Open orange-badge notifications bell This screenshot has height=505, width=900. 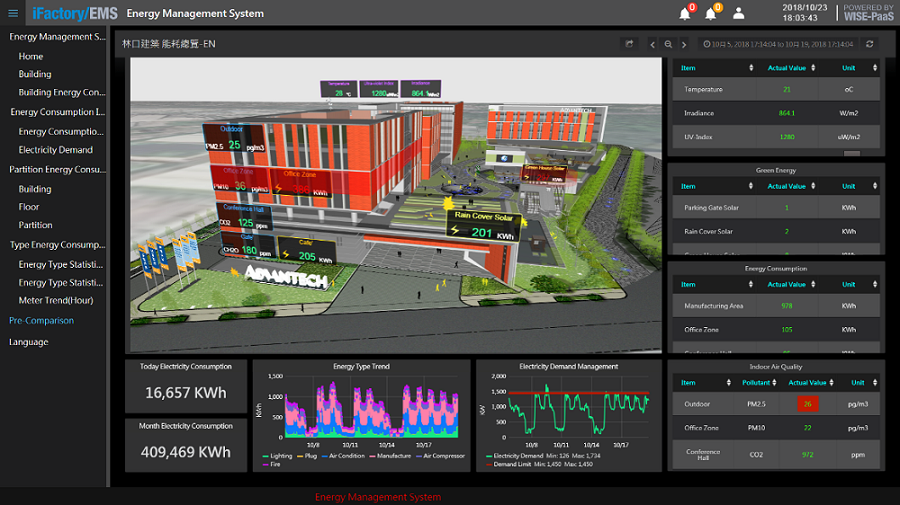tap(711, 13)
